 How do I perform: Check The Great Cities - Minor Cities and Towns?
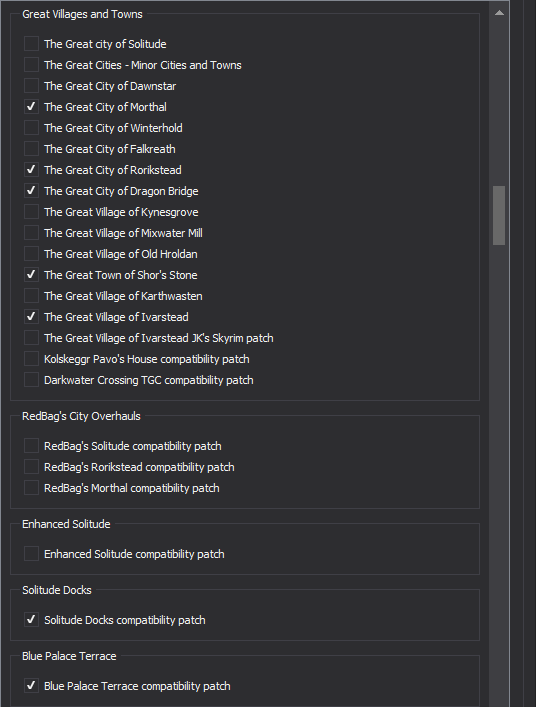(x=31, y=65)
